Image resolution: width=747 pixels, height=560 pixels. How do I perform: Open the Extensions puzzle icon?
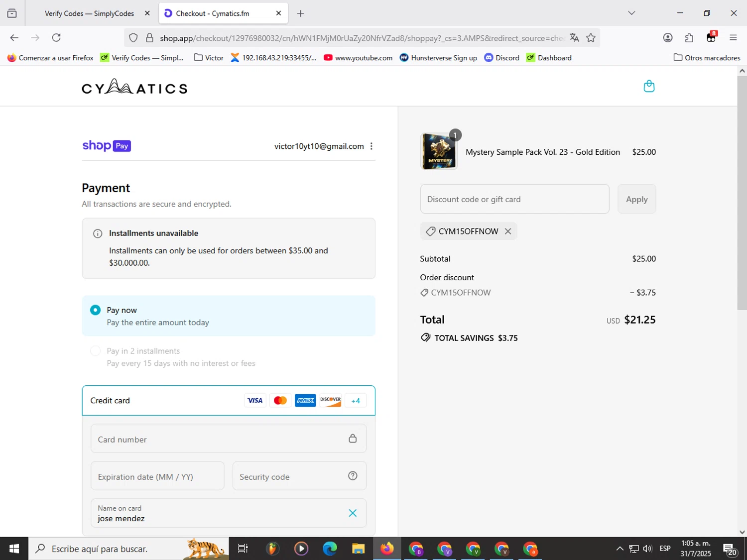pyautogui.click(x=689, y=38)
